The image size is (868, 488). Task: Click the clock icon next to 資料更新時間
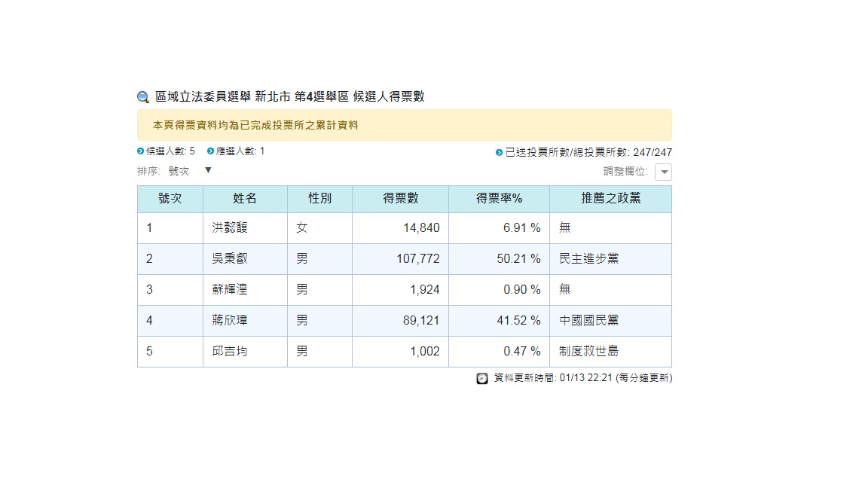pos(482,379)
